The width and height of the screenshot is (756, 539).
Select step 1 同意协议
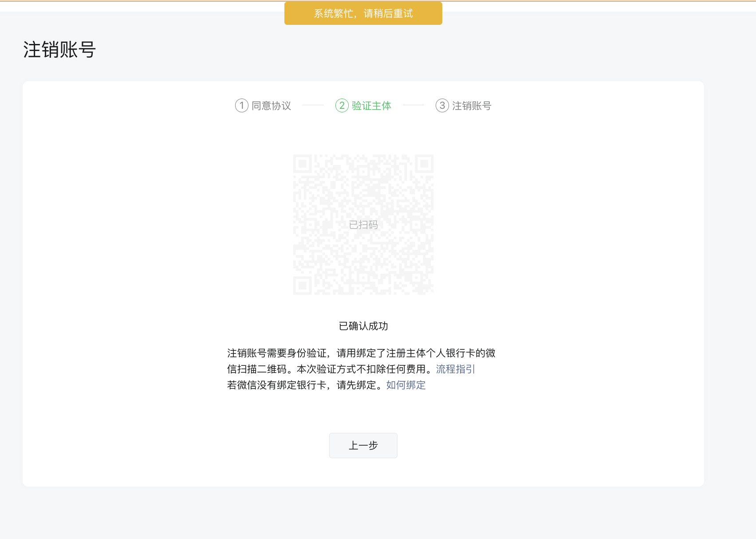pos(263,106)
